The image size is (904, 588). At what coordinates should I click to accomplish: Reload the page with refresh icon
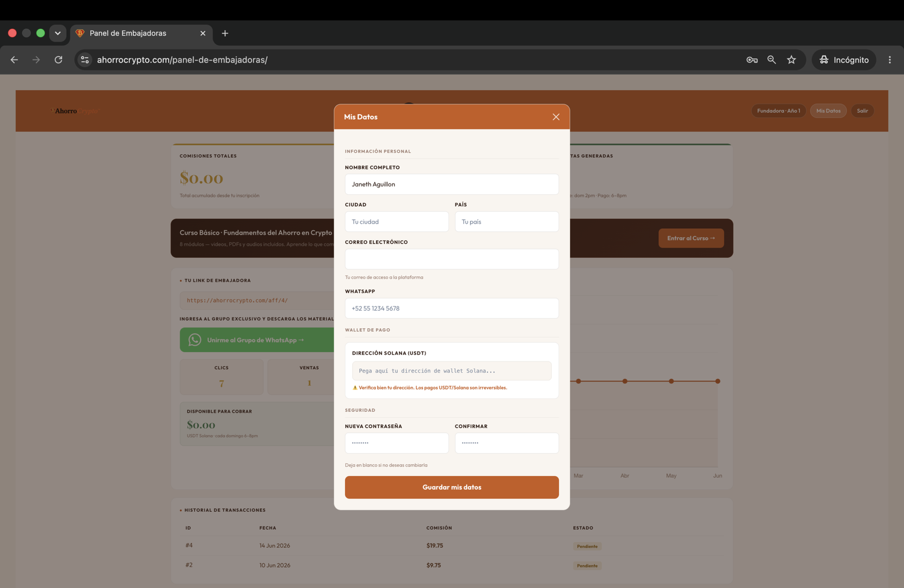click(58, 60)
